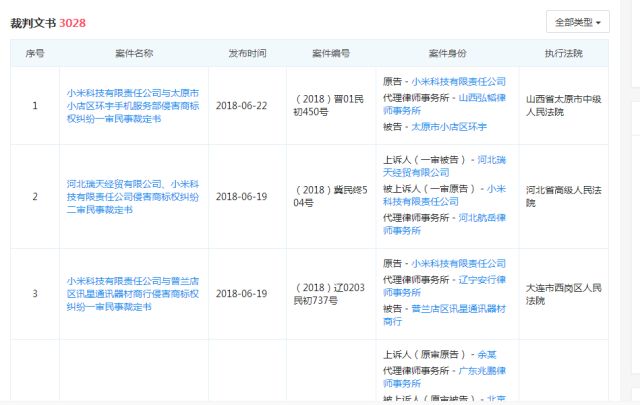Click plaintiff 小米科技有限责任公司 link in row 3
This screenshot has width=640, height=405.
point(458,263)
